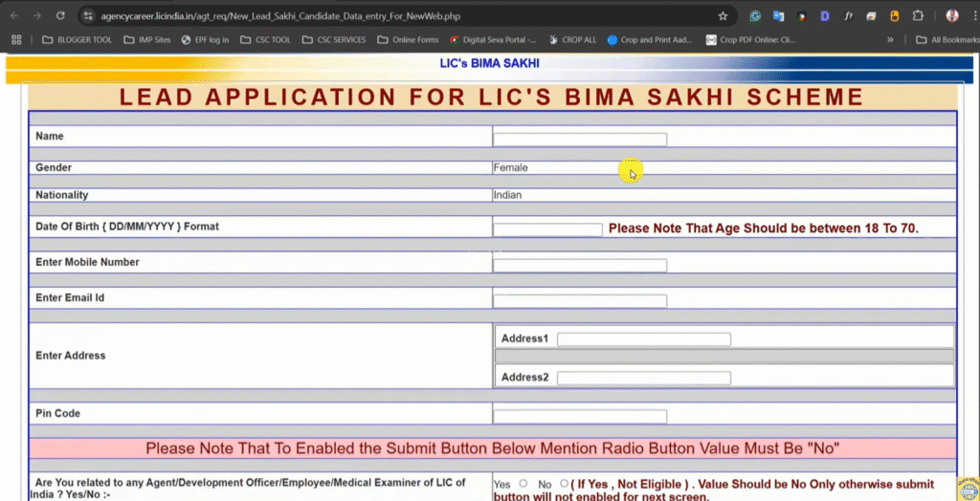Click the Name input field
Image resolution: width=980 pixels, height=501 pixels.
pyautogui.click(x=579, y=140)
